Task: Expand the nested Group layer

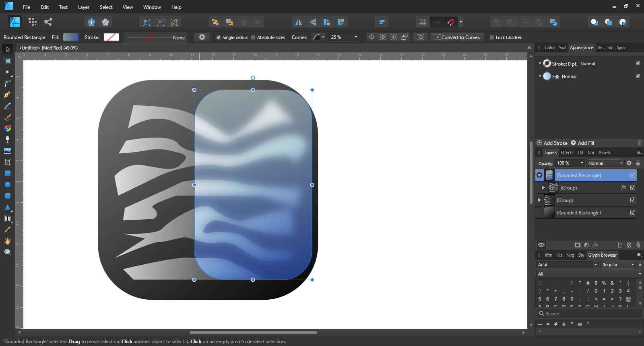Action: tap(543, 187)
